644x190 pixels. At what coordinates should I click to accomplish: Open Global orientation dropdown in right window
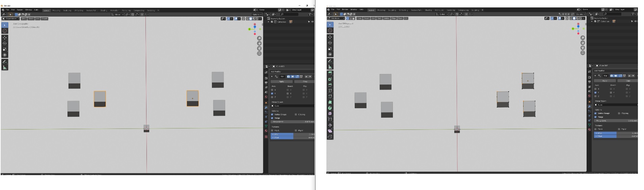(x=441, y=14)
